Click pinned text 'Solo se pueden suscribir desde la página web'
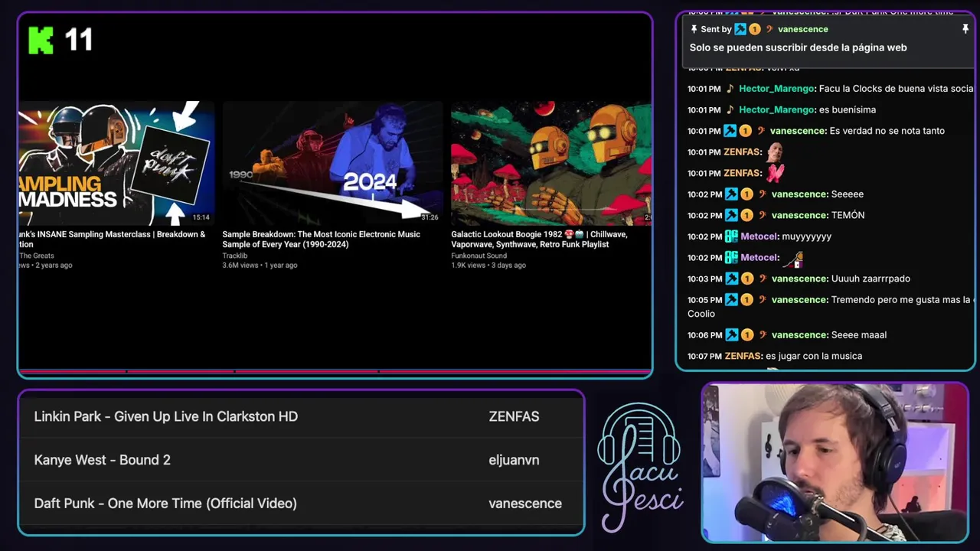Image resolution: width=980 pixels, height=551 pixels. [x=798, y=47]
